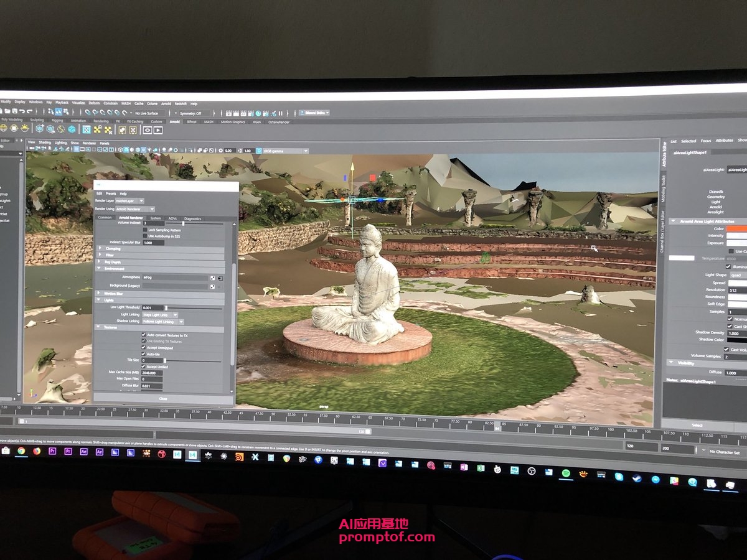
Task: Click the pause icon in status line
Action: pos(280,113)
